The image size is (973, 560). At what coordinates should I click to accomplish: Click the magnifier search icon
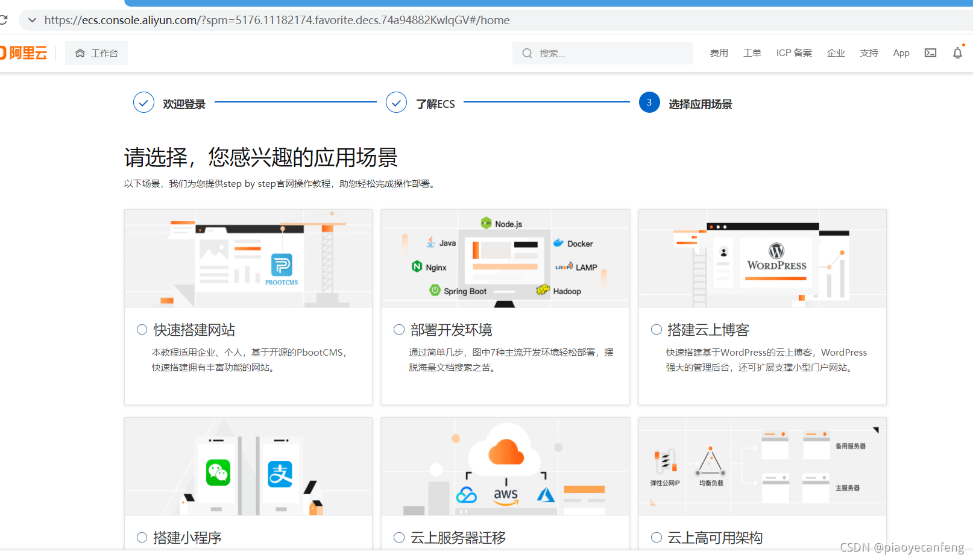527,53
